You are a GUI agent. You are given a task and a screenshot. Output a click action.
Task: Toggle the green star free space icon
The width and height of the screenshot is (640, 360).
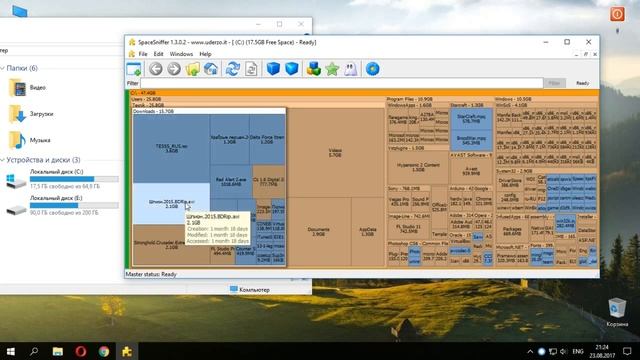332,69
